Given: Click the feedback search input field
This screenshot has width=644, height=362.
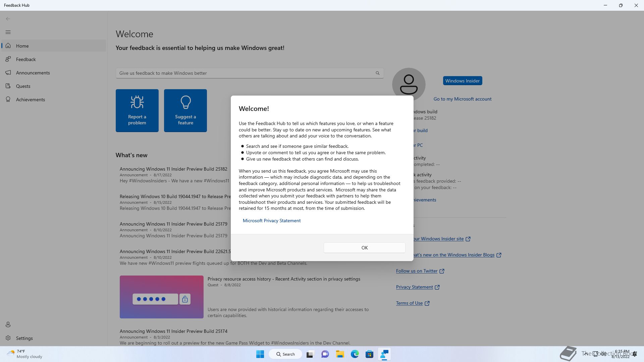Looking at the screenshot, I should 250,73.
